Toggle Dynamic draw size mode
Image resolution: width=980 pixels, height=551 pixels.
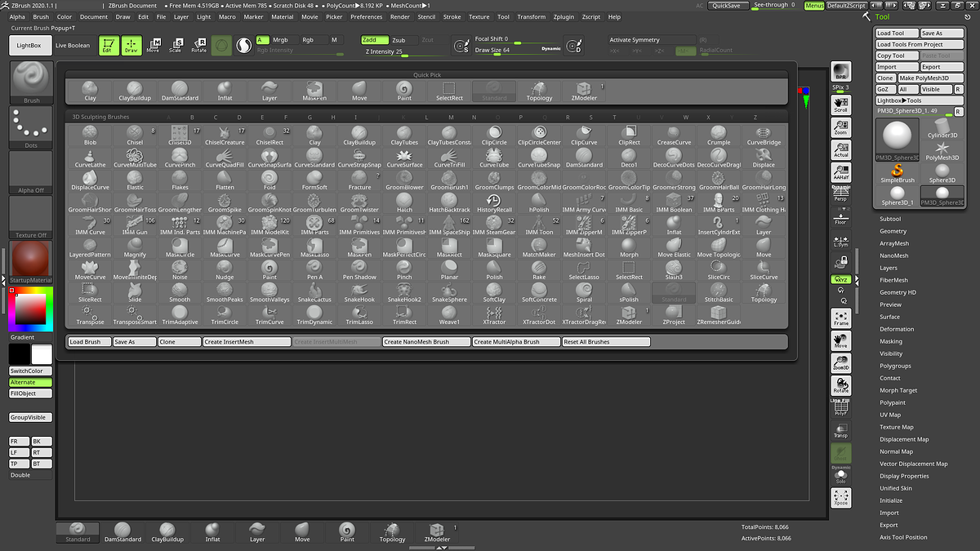pyautogui.click(x=551, y=49)
